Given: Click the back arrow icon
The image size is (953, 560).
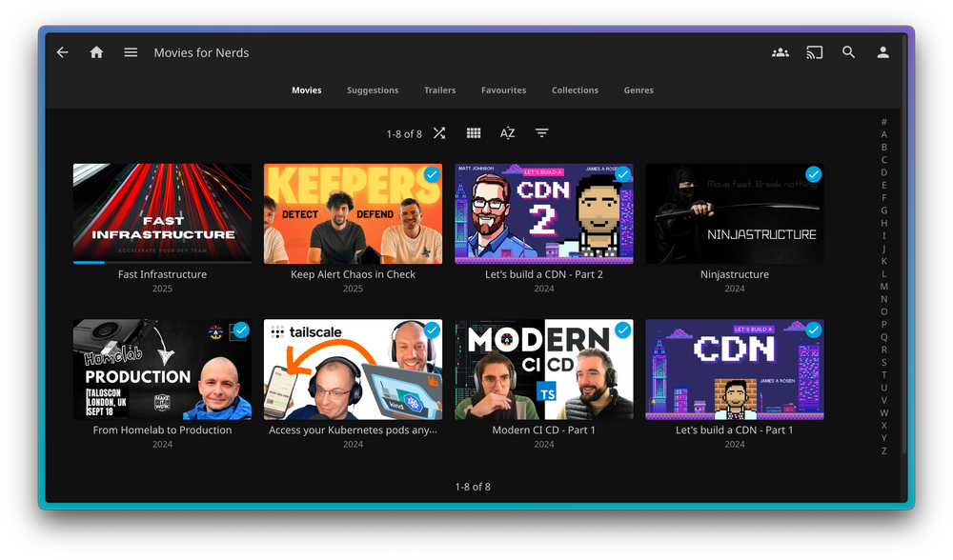Looking at the screenshot, I should (x=63, y=52).
